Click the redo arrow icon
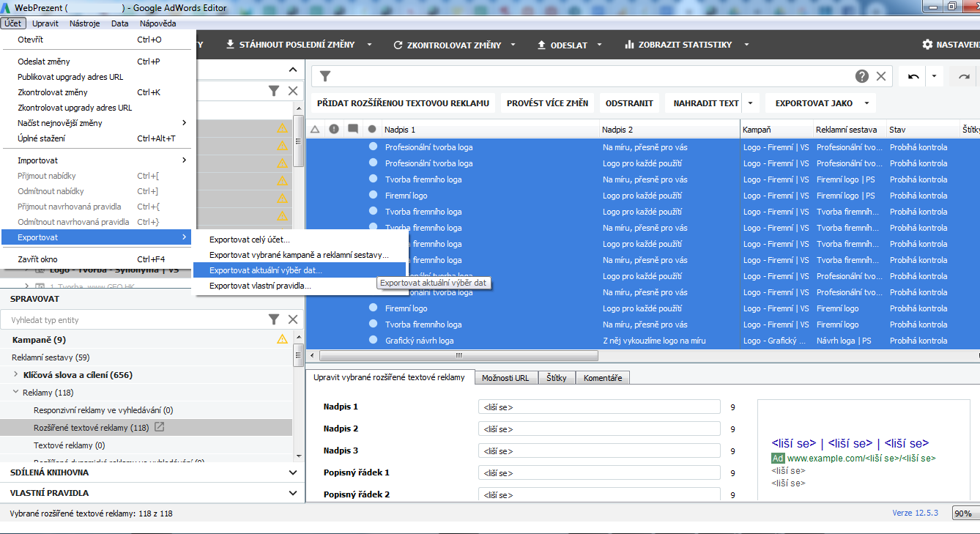The width and height of the screenshot is (980, 534). 964,76
